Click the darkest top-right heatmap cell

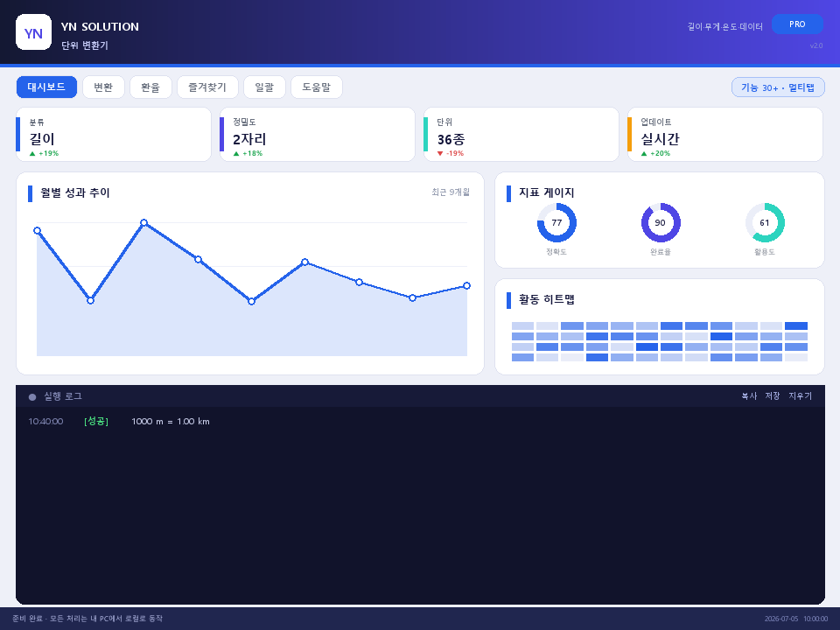[x=796, y=325]
